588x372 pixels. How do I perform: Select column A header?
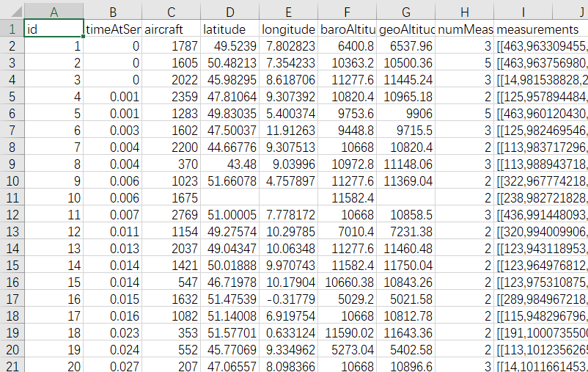click(x=54, y=11)
